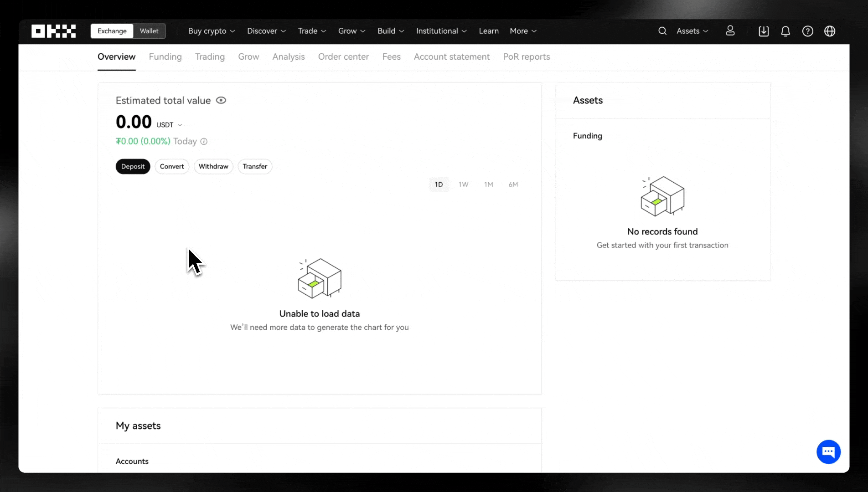Select the 1W chart range
Viewport: 868px width, 492px height.
click(463, 184)
